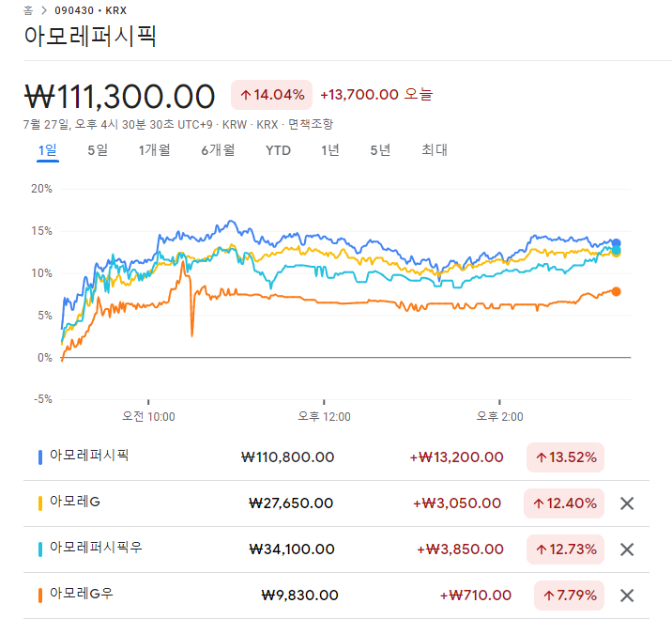The image size is (672, 619).
Task: Click the 오후 12:00 axis label
Action: point(324,416)
